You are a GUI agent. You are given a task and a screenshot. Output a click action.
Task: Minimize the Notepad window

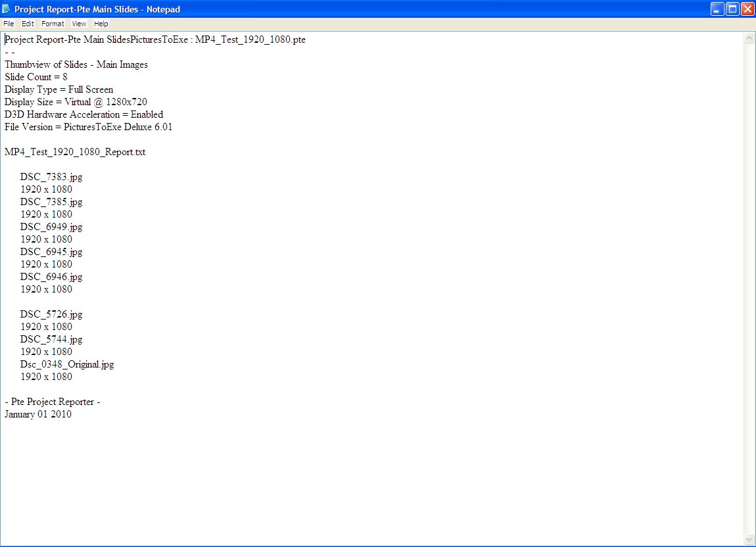(x=717, y=9)
